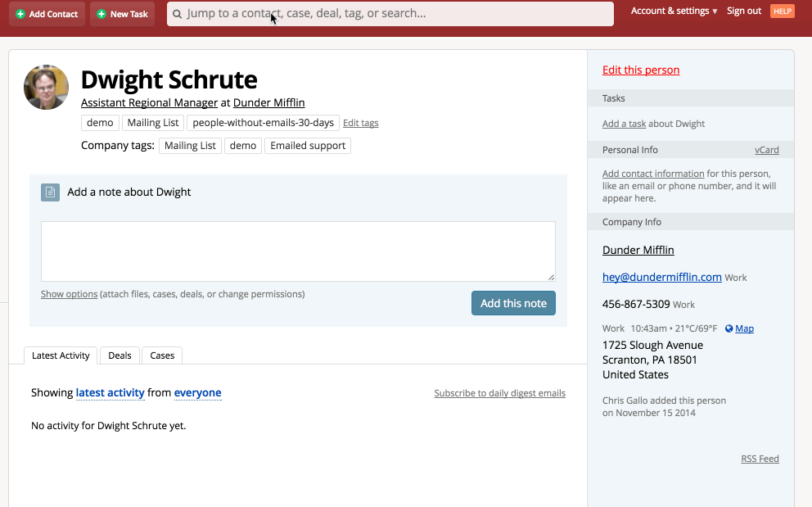The width and height of the screenshot is (812, 507).
Task: Focus the Jump to a contact search field
Action: pyautogui.click(x=390, y=14)
